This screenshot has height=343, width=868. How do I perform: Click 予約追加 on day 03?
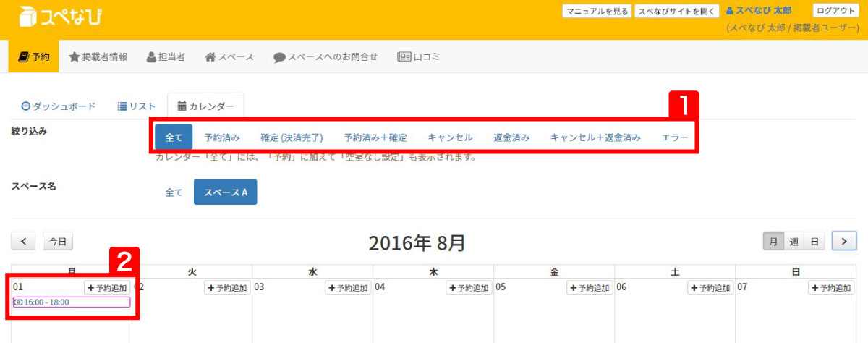(x=348, y=288)
